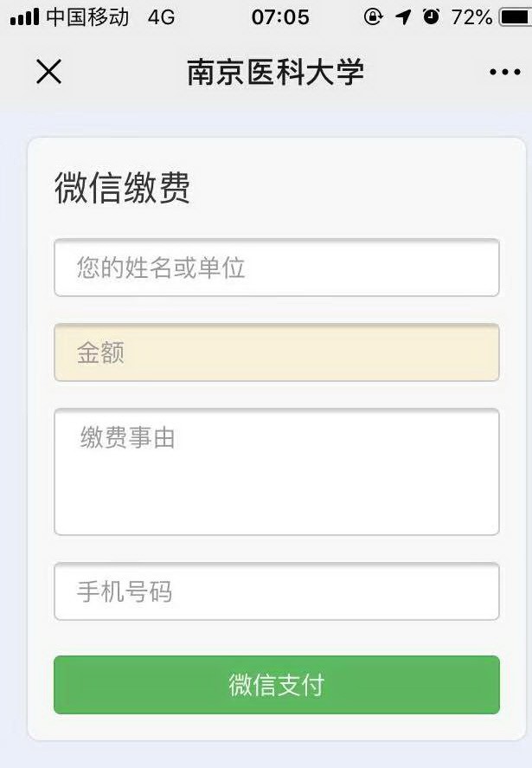Tap the 南京医科大学 page title
Image resolution: width=532 pixels, height=768 pixels.
[x=276, y=72]
